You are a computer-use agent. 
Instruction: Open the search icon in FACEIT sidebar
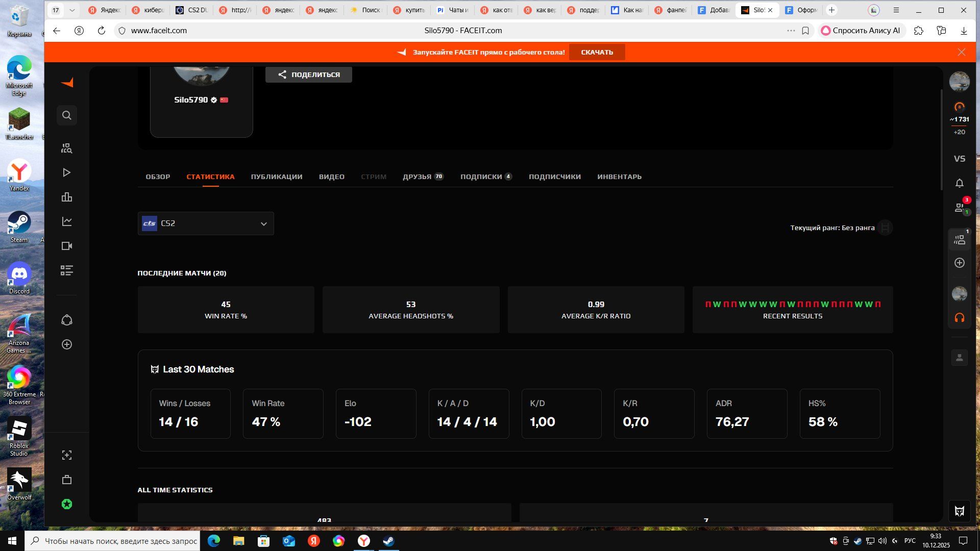[67, 115]
